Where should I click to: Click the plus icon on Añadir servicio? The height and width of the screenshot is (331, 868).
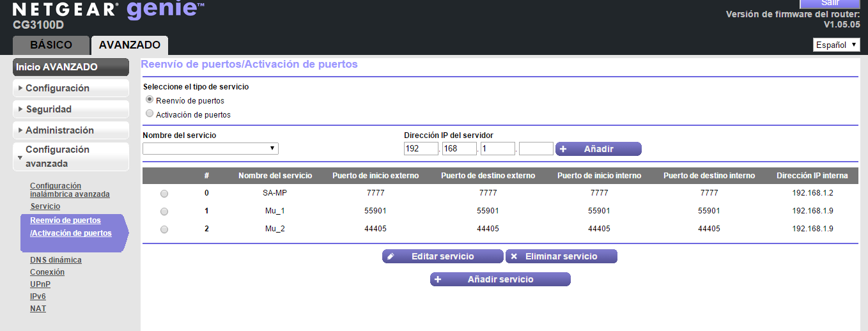click(438, 279)
